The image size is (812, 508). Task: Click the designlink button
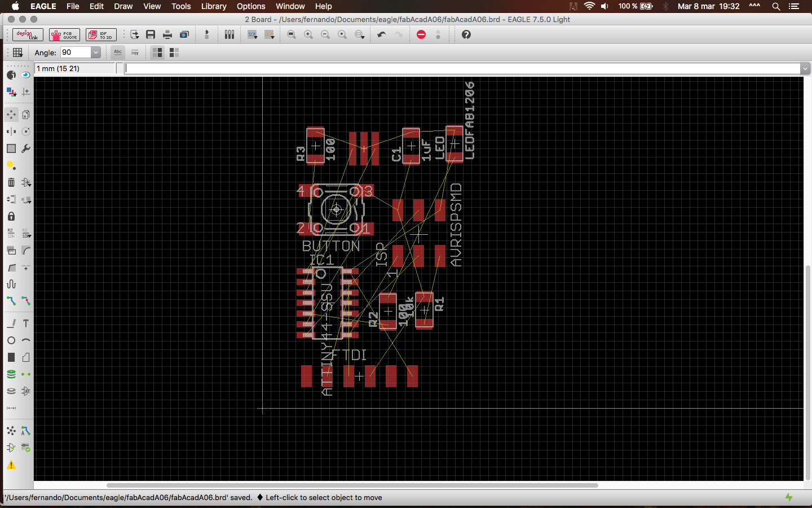coord(28,35)
